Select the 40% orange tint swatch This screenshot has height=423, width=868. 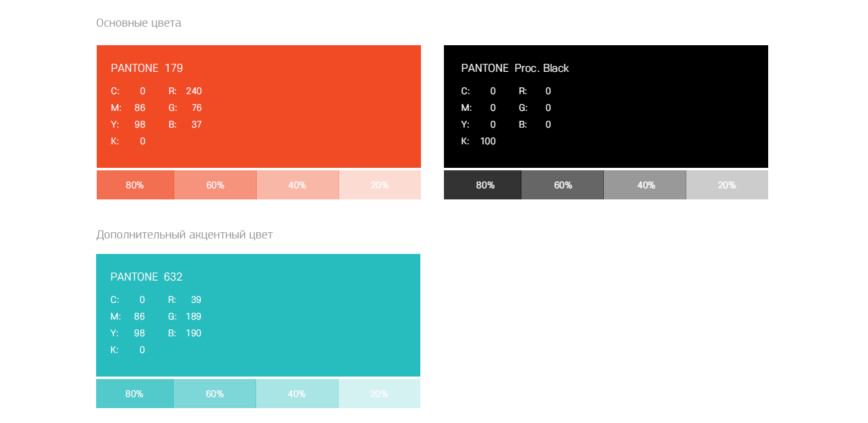298,185
